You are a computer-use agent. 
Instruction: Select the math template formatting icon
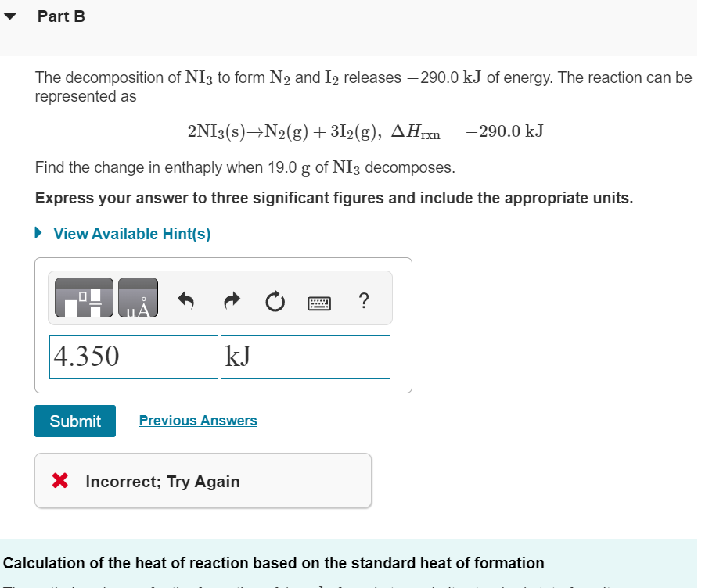point(81,297)
